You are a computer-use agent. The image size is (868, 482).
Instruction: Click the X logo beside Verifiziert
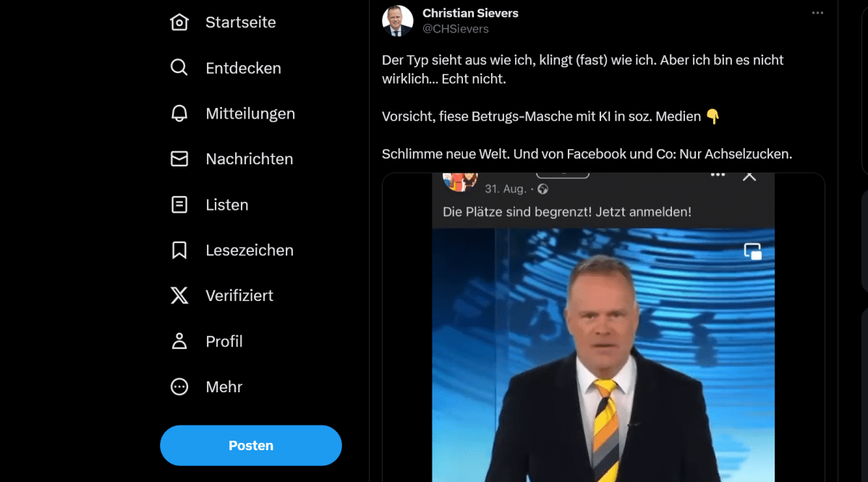point(179,295)
